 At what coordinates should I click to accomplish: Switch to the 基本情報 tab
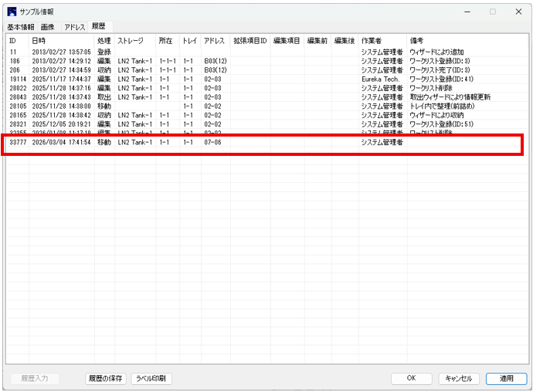click(x=21, y=27)
